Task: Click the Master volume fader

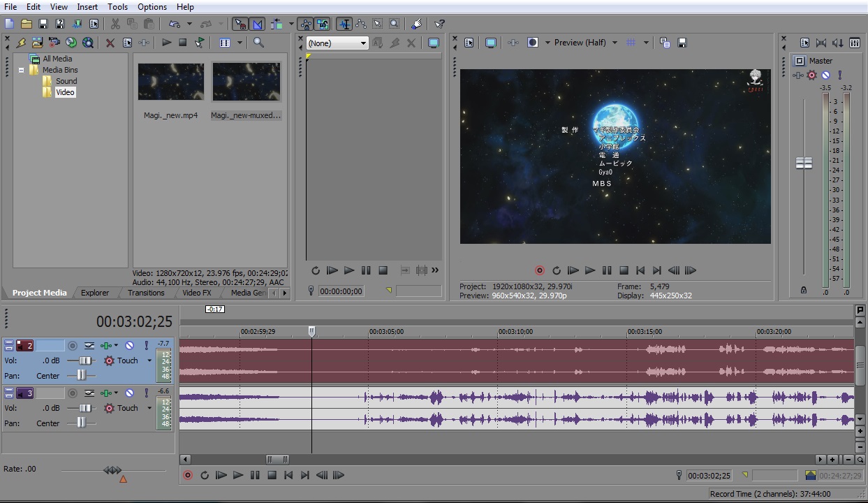Action: (x=804, y=163)
